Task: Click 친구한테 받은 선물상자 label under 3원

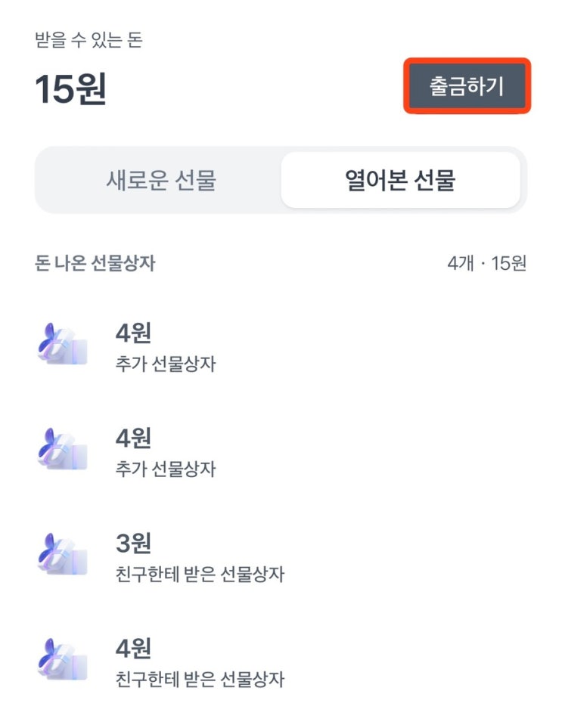Action: (x=197, y=574)
